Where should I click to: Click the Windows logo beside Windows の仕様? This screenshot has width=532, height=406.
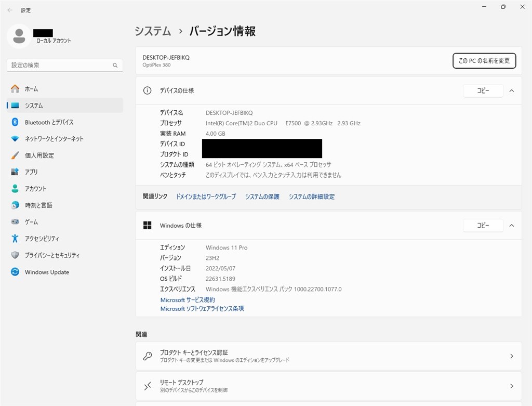147,226
